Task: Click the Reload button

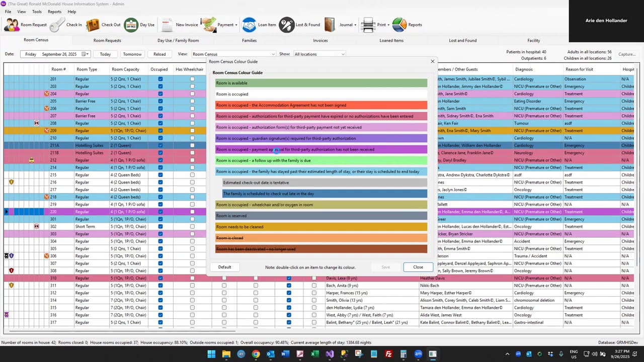Action: (x=159, y=54)
